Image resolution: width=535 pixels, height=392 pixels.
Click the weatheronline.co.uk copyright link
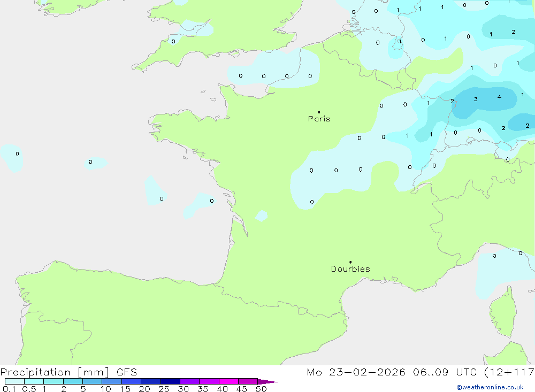point(490,387)
